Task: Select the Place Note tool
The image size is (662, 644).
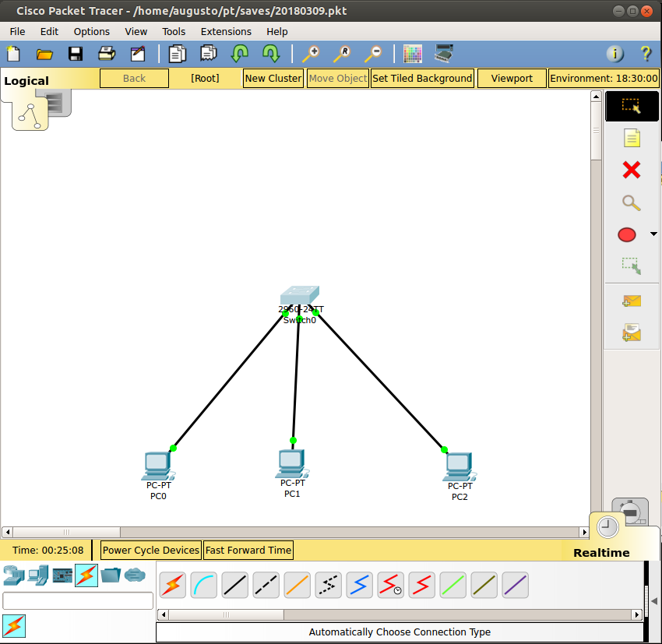Action: pyautogui.click(x=632, y=138)
